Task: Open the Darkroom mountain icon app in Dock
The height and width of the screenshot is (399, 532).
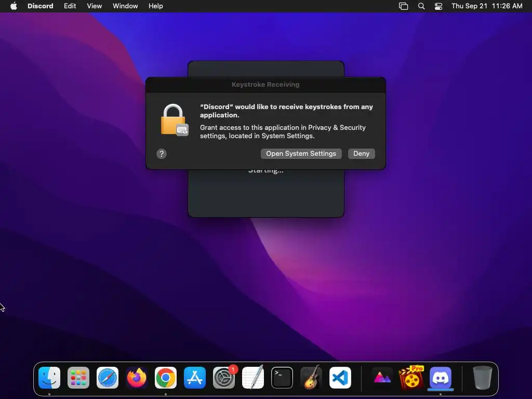Action: click(x=382, y=378)
